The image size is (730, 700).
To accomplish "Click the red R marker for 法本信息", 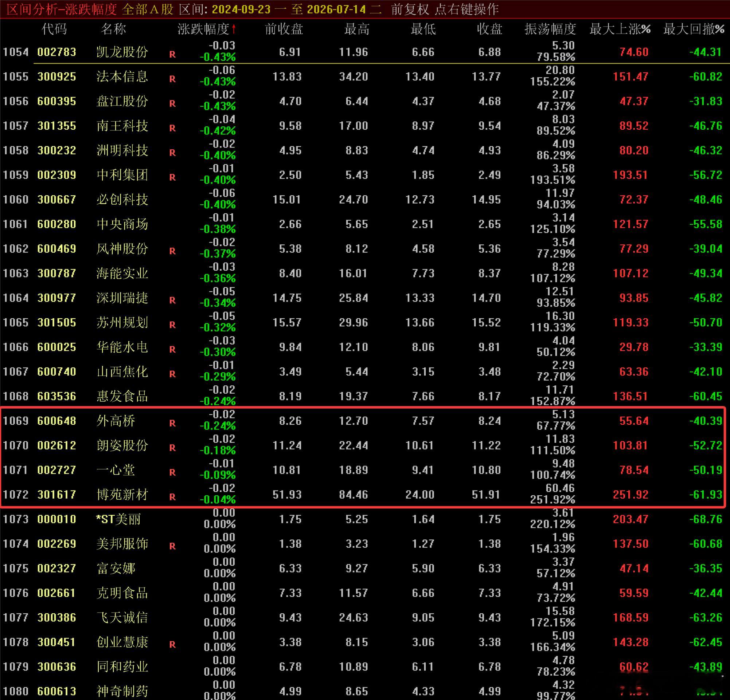I will 172,79.
